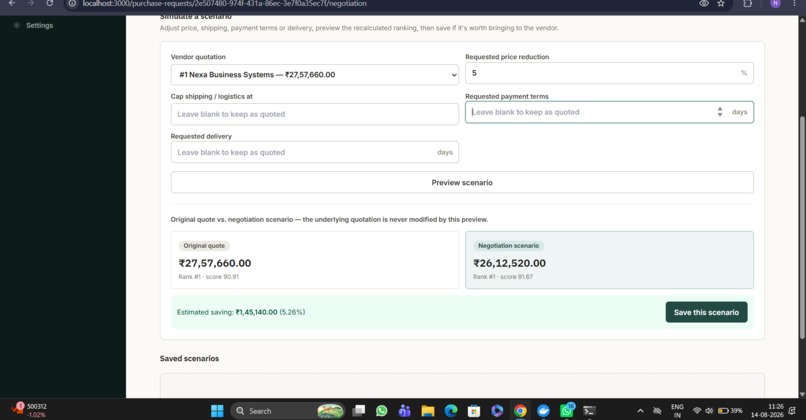Open Microsoft Store from the taskbar
Viewport: 806px width, 420px height.
point(474,411)
